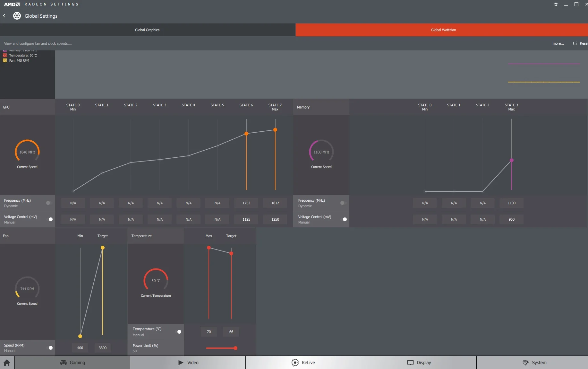This screenshot has width=588, height=369.
Task: Open the Gaming section
Action: click(72, 363)
